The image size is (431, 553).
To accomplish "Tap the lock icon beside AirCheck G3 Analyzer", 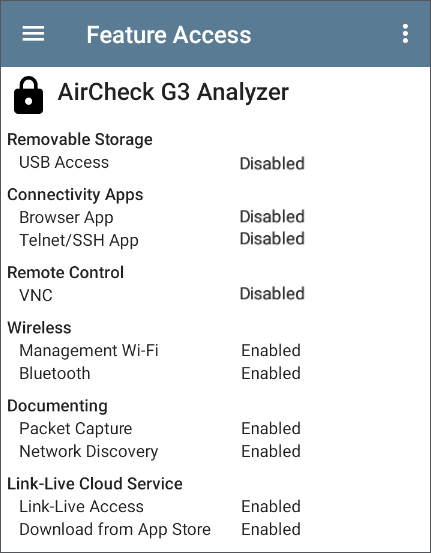I will click(29, 95).
